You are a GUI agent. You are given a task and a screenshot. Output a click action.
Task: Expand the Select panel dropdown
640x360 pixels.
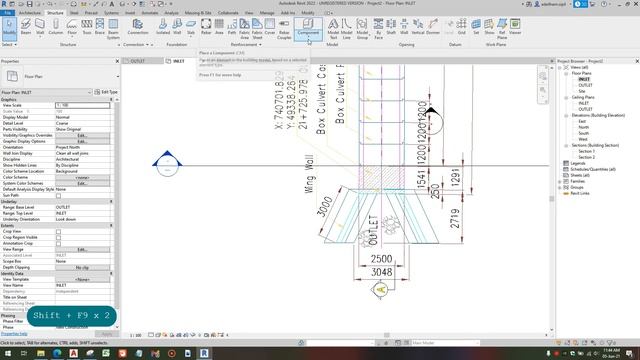coord(9,44)
